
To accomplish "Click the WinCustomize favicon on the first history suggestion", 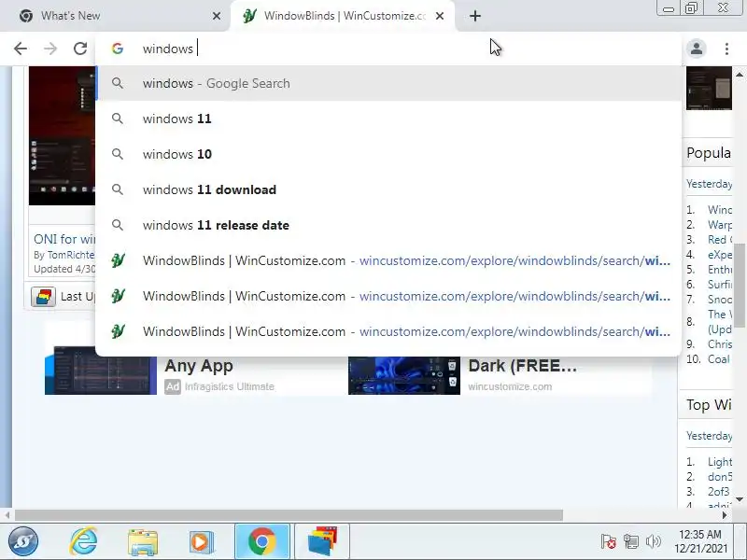I will pyautogui.click(x=119, y=260).
